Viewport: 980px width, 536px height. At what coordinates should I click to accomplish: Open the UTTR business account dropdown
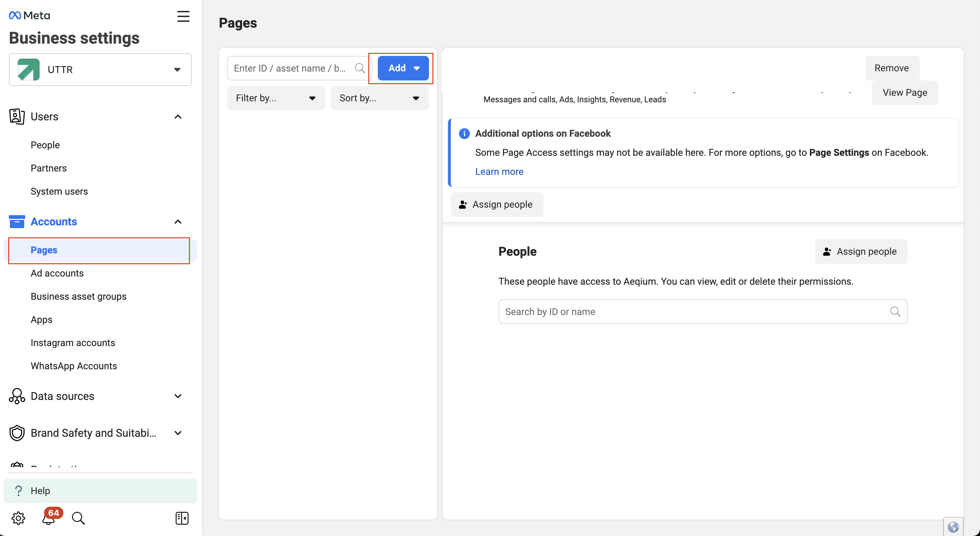pyautogui.click(x=100, y=70)
